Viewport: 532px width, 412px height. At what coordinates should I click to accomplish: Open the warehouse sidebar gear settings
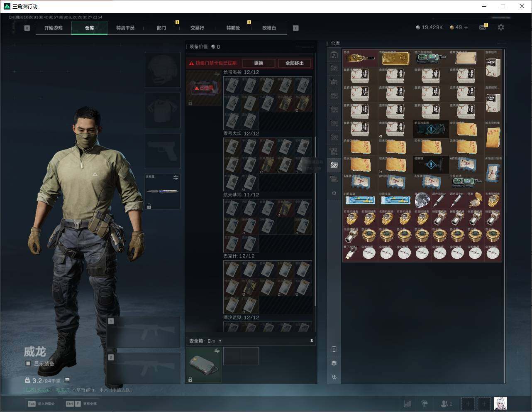click(334, 193)
